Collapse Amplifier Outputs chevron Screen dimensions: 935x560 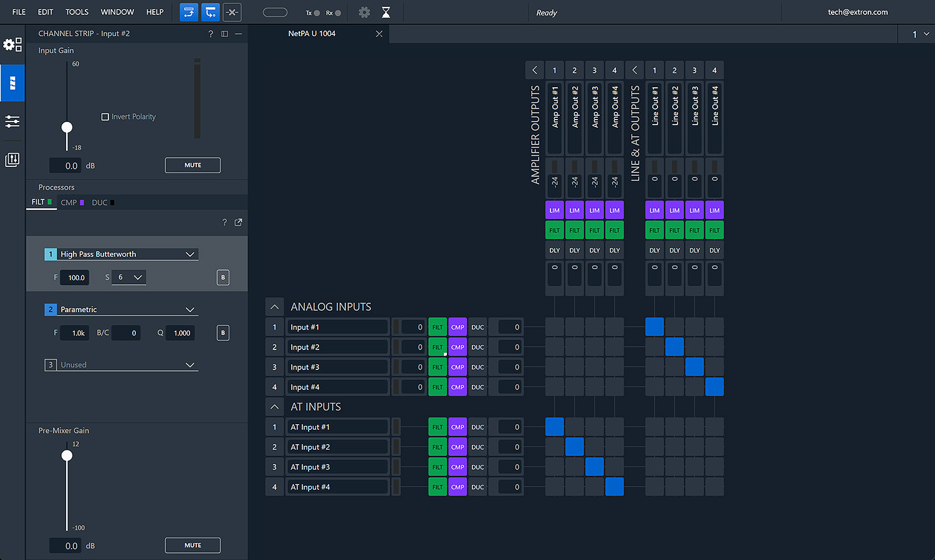tap(535, 70)
